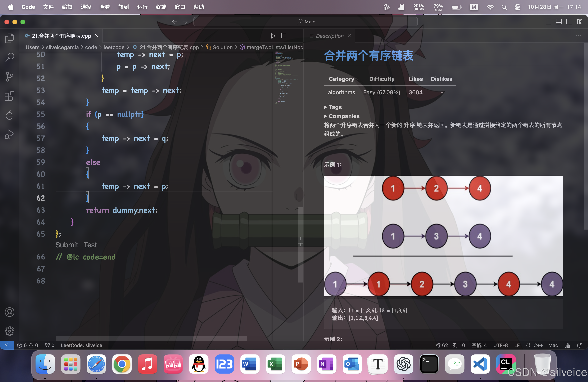Close the 21.合并两个有序链表.cpp tab
Viewport: 588px width, 382px height.
[97, 36]
